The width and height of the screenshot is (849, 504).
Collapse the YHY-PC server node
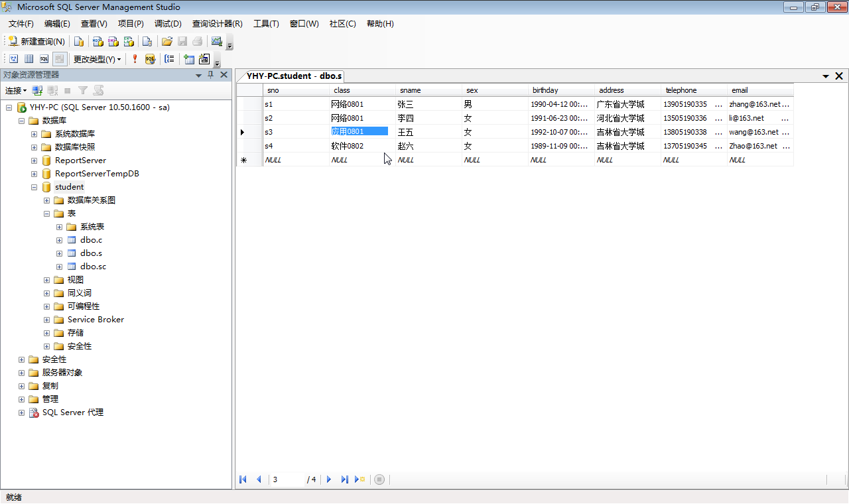[9, 107]
